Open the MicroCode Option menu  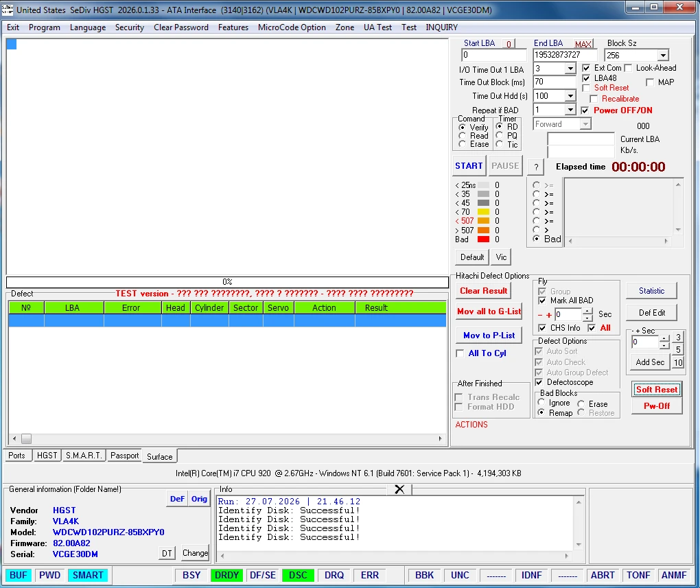(292, 27)
